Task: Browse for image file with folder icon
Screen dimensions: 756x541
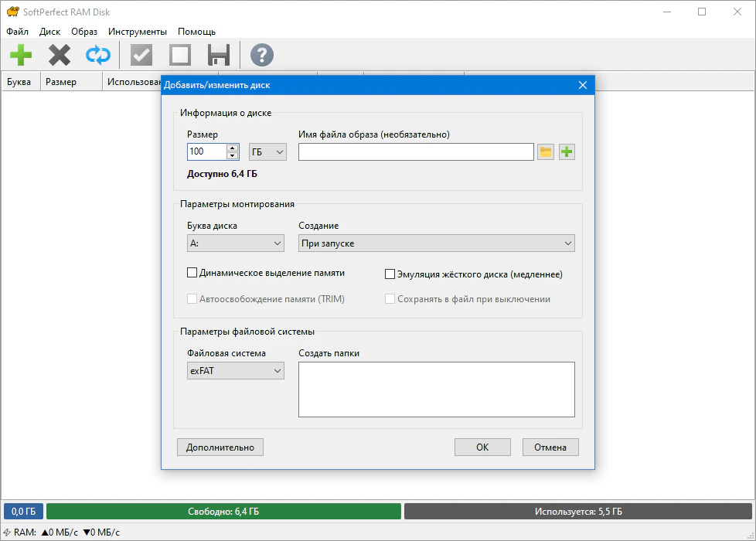Action: [546, 151]
